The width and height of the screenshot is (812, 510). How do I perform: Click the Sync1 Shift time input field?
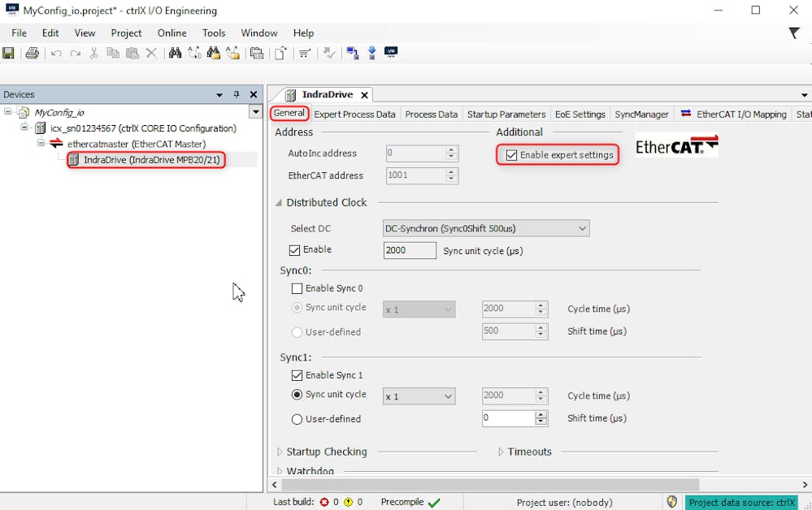click(x=509, y=418)
